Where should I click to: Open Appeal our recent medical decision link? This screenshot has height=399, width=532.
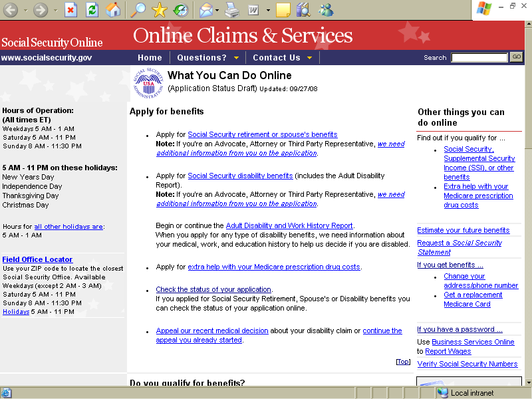pos(212,331)
